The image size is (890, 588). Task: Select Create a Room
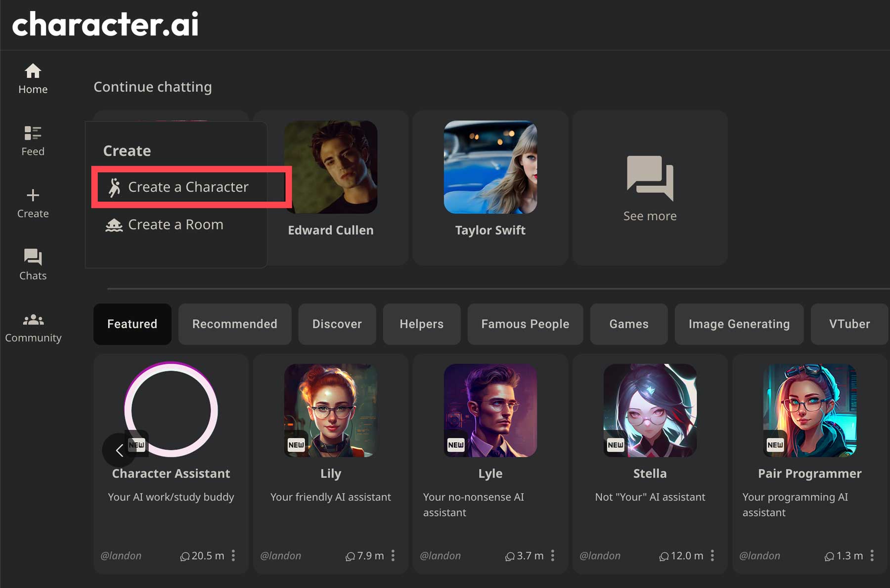point(175,224)
